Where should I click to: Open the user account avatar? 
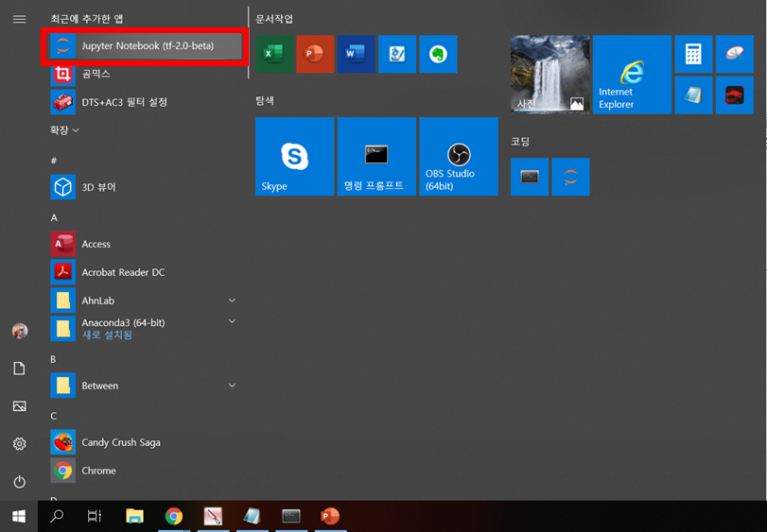[x=20, y=331]
